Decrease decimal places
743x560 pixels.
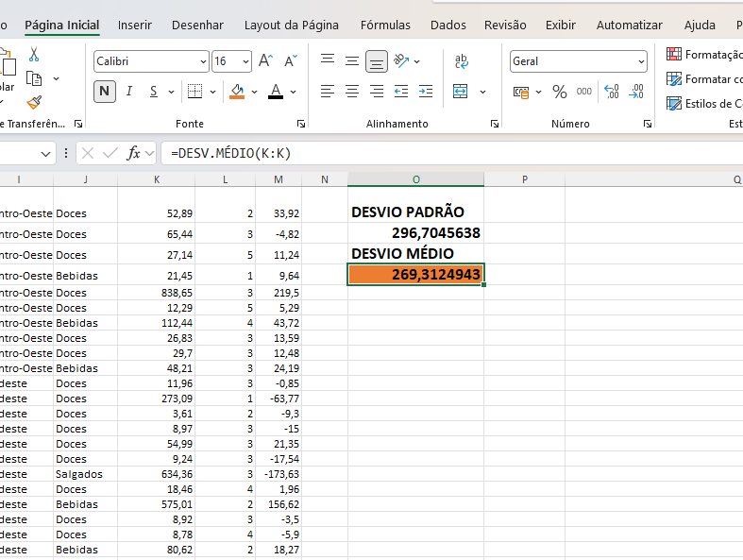(x=636, y=91)
